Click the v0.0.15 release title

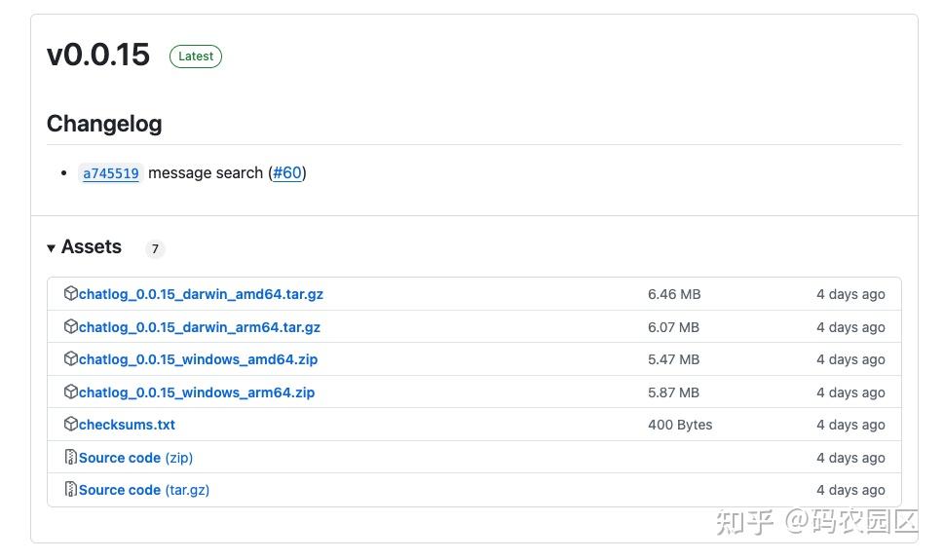point(98,55)
